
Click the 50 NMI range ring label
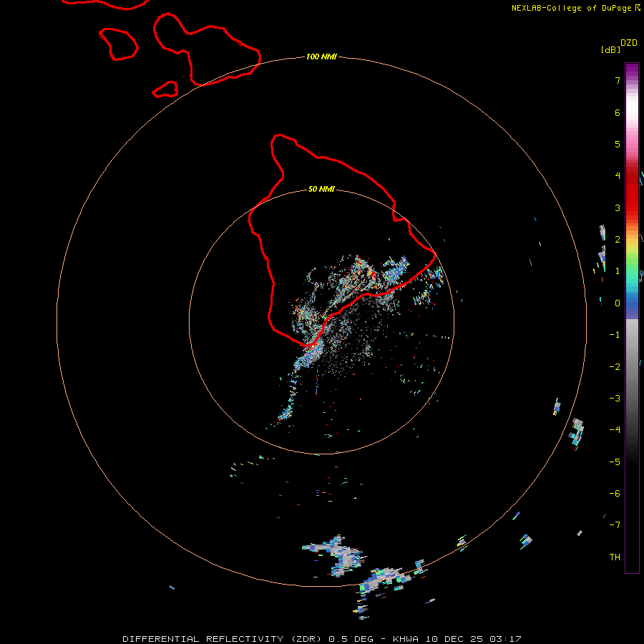pos(321,189)
